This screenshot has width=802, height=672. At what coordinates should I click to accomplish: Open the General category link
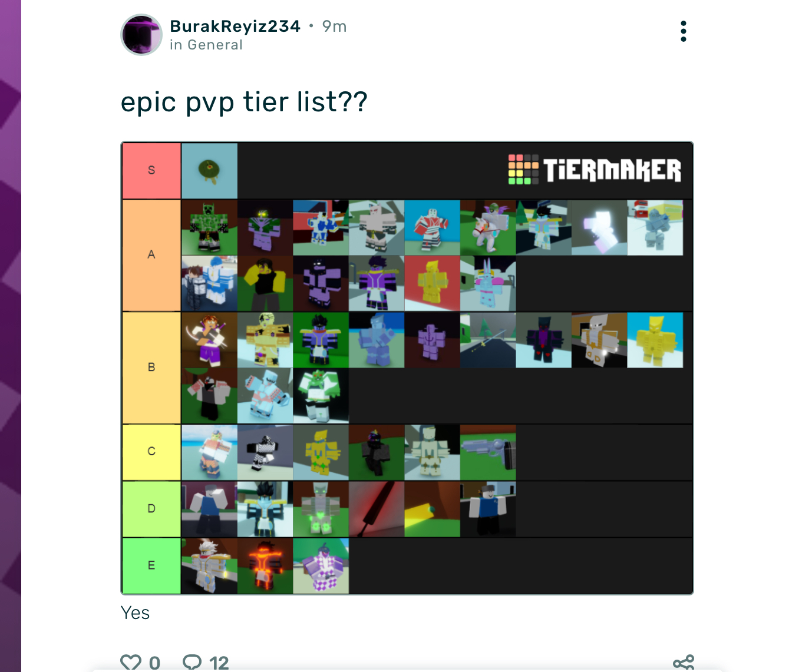pos(215,45)
